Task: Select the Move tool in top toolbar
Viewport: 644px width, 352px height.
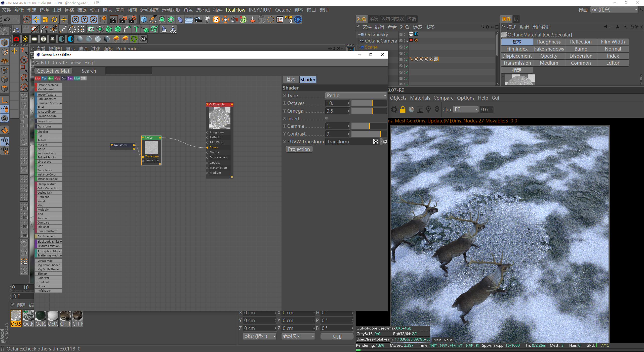Action: tap(36, 20)
